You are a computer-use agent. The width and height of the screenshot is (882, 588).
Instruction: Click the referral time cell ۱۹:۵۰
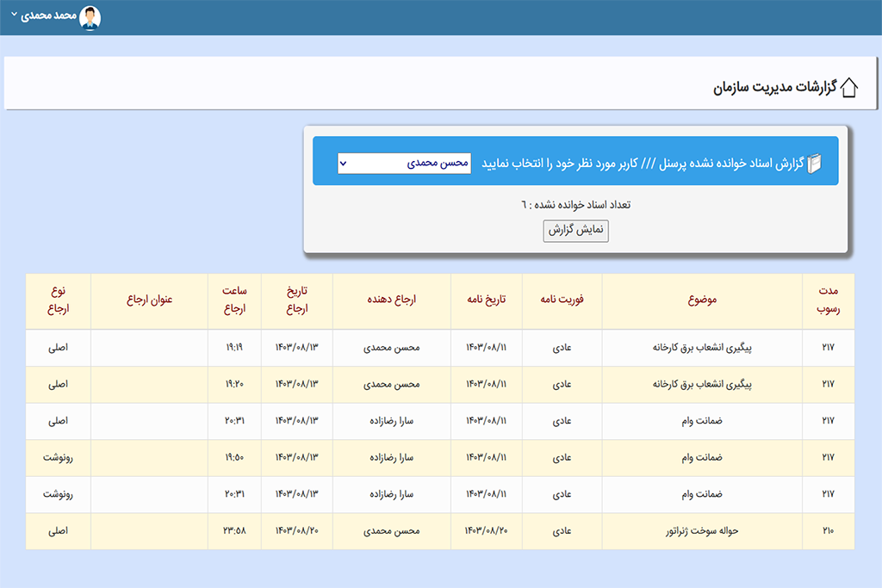tap(234, 458)
